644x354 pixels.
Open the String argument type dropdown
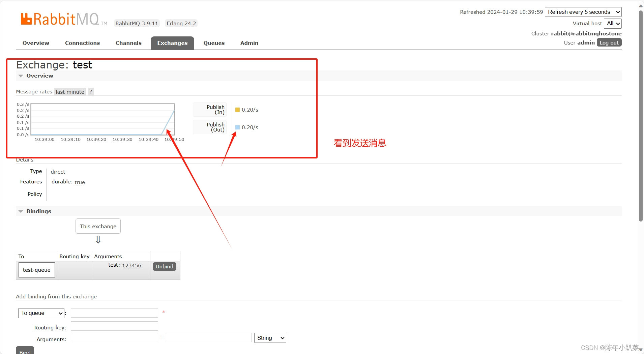point(270,338)
